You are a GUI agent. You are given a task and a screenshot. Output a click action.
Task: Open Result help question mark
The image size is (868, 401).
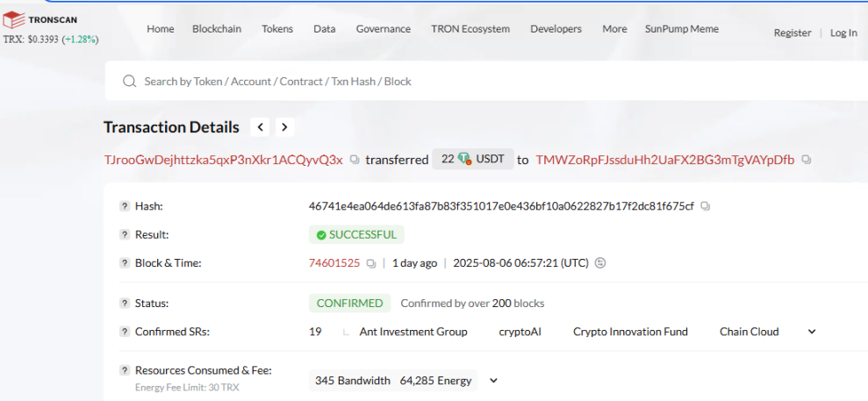(x=125, y=234)
